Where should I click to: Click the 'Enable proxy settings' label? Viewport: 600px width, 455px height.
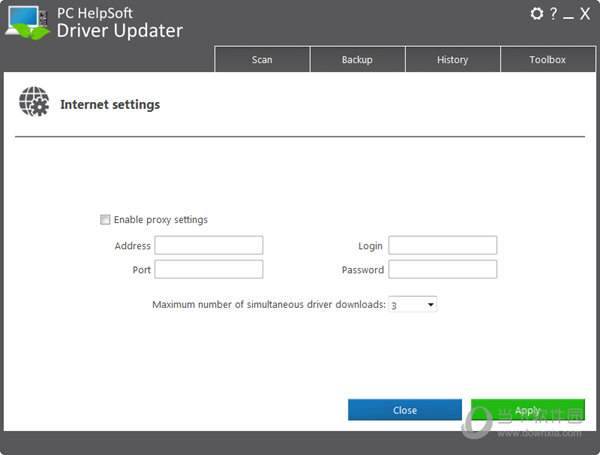click(161, 220)
